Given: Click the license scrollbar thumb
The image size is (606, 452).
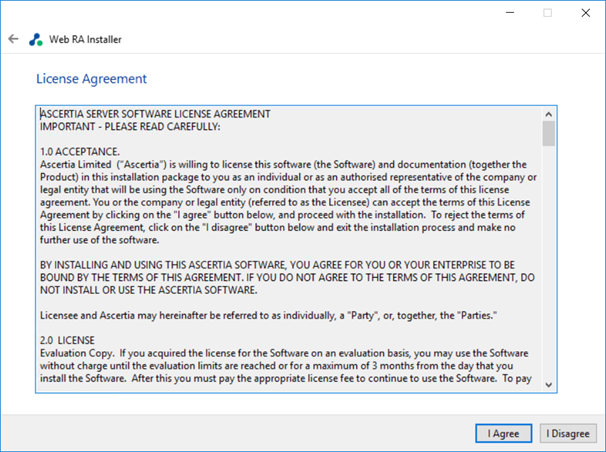Looking at the screenshot, I should coord(548,134).
